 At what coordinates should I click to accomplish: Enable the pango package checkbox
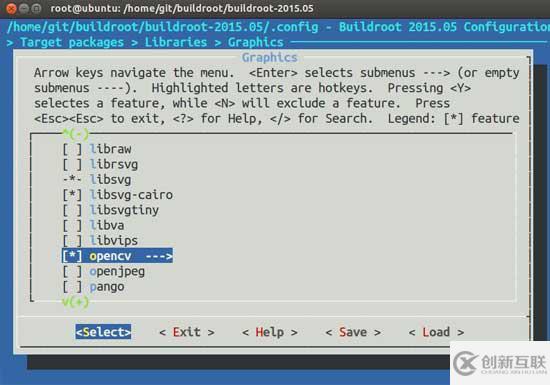pyautogui.click(x=72, y=286)
